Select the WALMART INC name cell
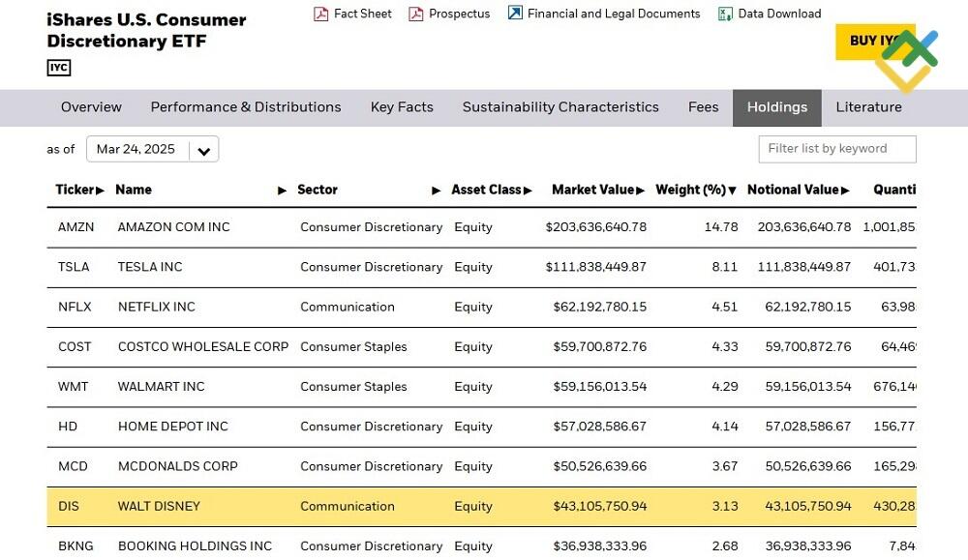Viewport: 968px width, 560px height. coord(161,387)
